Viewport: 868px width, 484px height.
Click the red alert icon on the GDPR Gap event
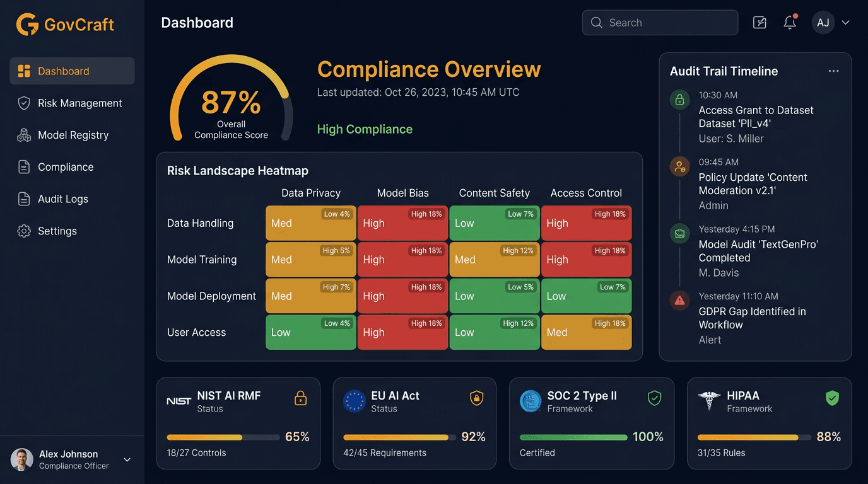point(679,301)
